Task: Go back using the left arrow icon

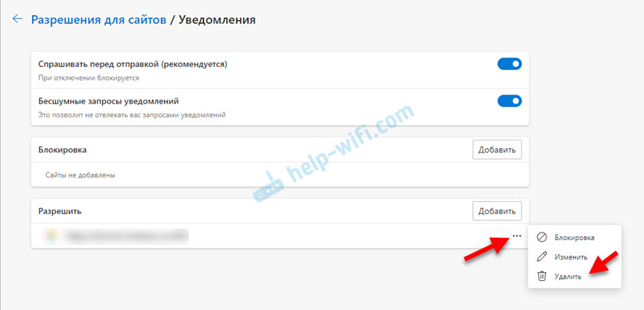Action: coord(17,19)
